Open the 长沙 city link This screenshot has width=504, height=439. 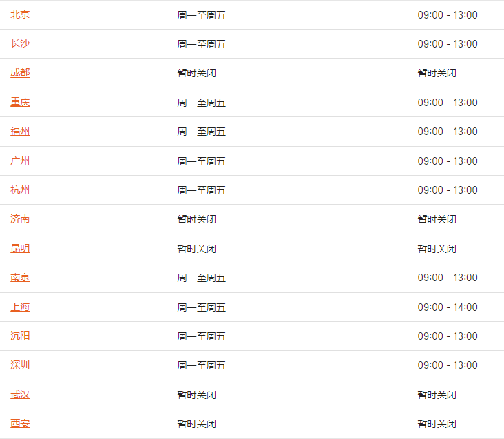(x=20, y=43)
